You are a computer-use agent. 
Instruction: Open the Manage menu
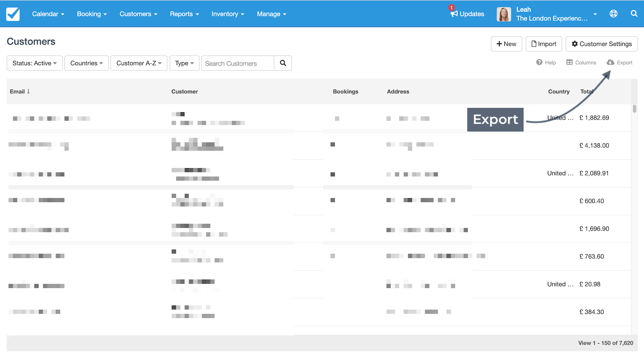272,14
